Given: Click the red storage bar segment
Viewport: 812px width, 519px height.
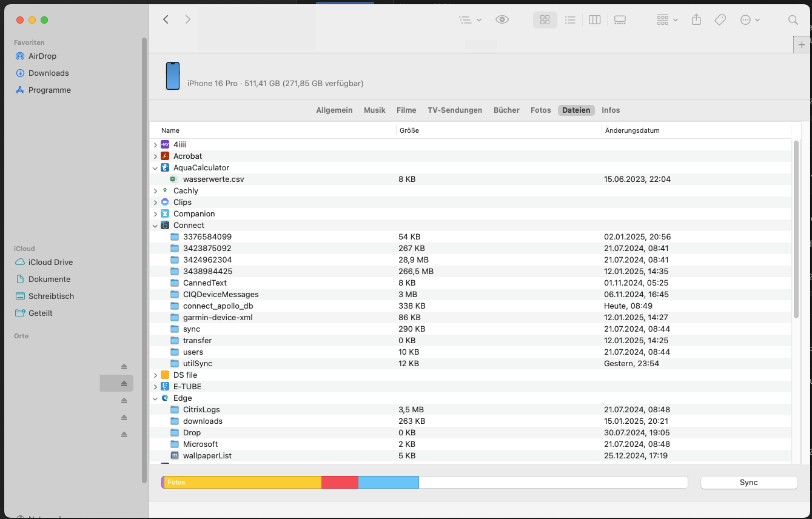Looking at the screenshot, I should coord(340,482).
